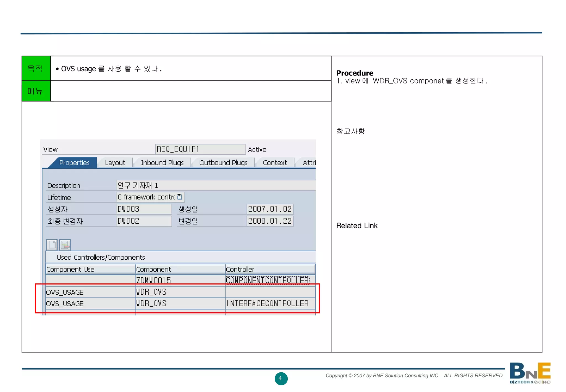This screenshot has width=566, height=392.
Task: Click the Controller column header
Action: point(270,269)
